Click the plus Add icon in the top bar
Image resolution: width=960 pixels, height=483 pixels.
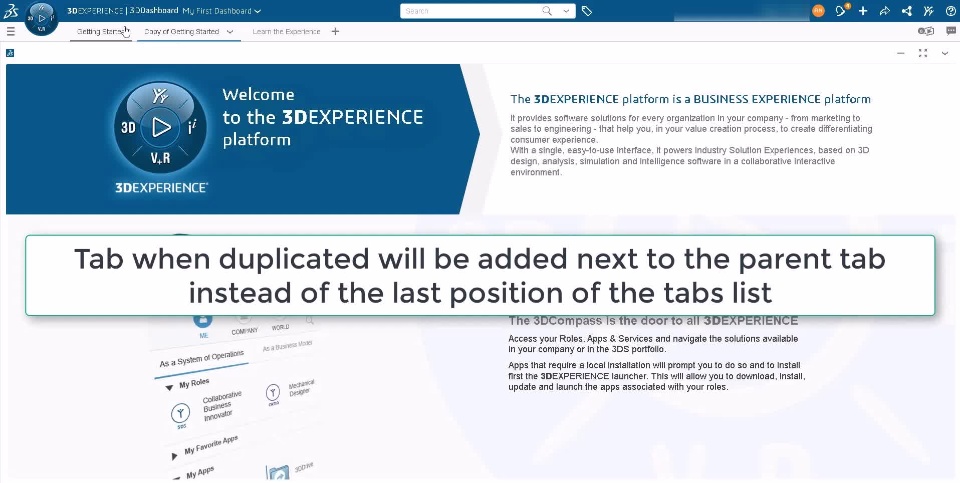(863, 11)
